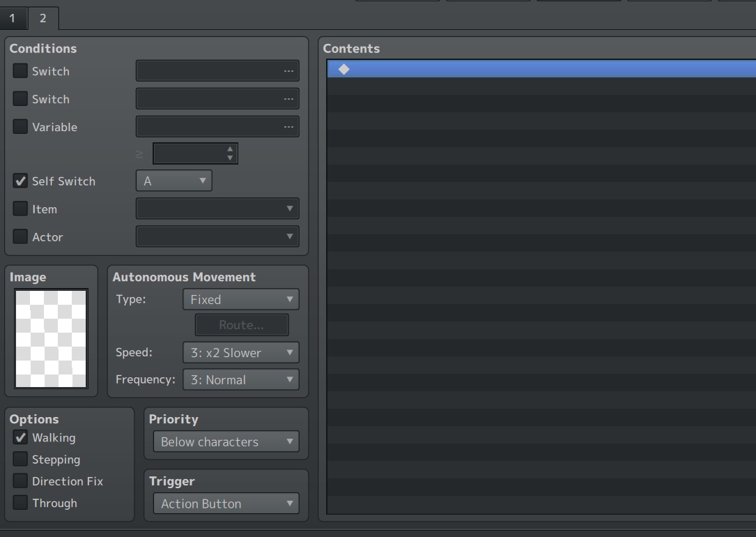
Task: Switch to event page tab 1
Action: pos(12,18)
